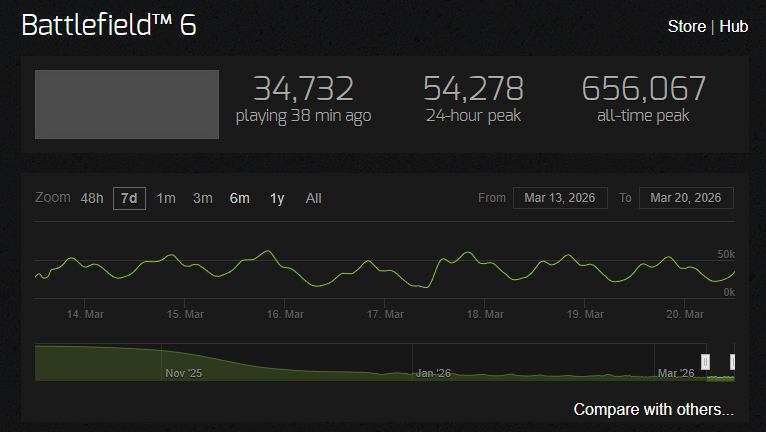766x432 pixels.
Task: Click the 656,067 all-time peak value
Action: [643, 88]
